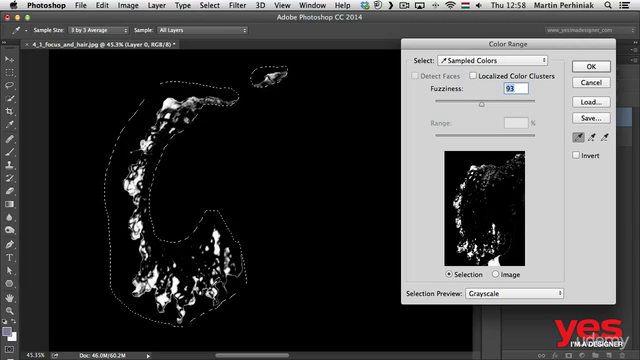
Task: Select the Horizontal Type tool
Action: point(9,258)
